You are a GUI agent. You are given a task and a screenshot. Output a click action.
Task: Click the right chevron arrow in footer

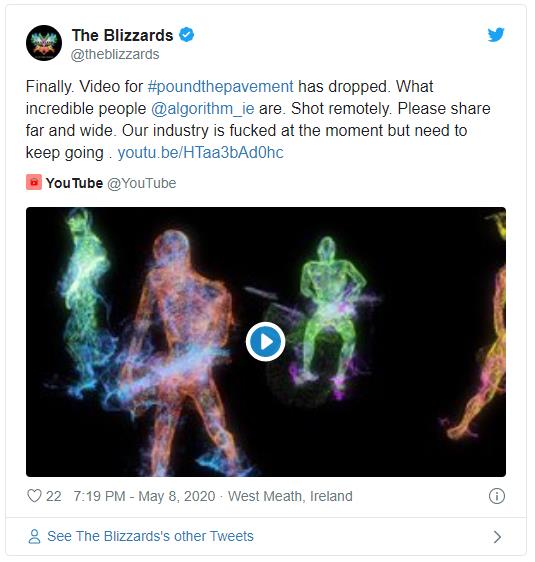pos(497,537)
